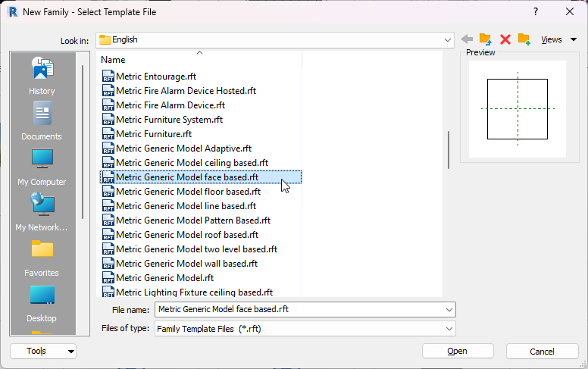Select Metric Furniture System.rft
The image size is (588, 369).
tap(170, 120)
